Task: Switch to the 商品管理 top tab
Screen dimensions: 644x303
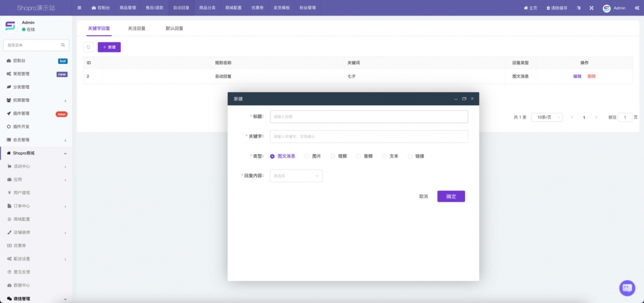Action: pyautogui.click(x=128, y=8)
